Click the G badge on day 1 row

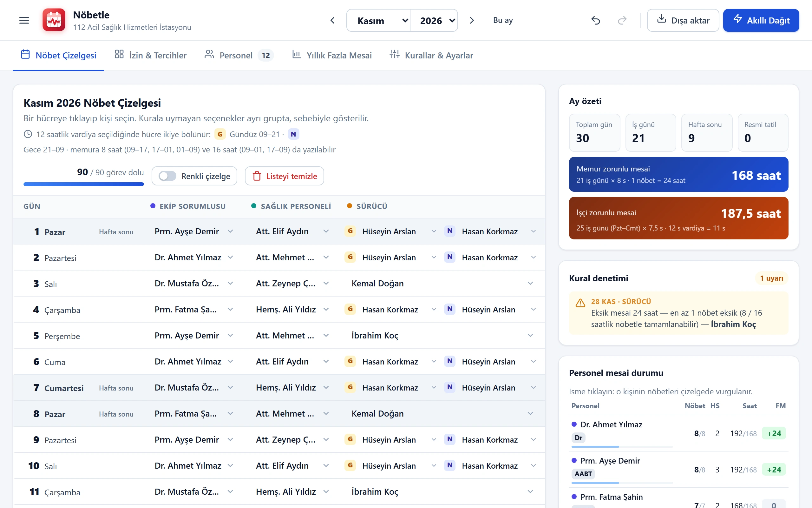pyautogui.click(x=350, y=231)
